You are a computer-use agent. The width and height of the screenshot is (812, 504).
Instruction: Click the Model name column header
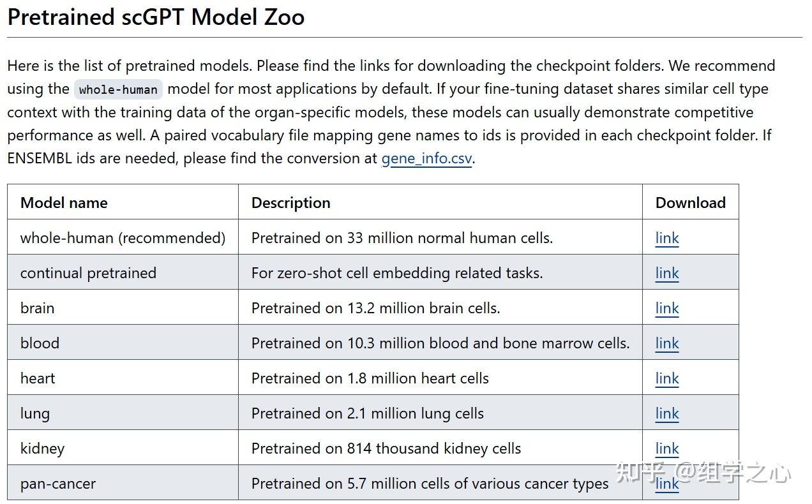[64, 203]
